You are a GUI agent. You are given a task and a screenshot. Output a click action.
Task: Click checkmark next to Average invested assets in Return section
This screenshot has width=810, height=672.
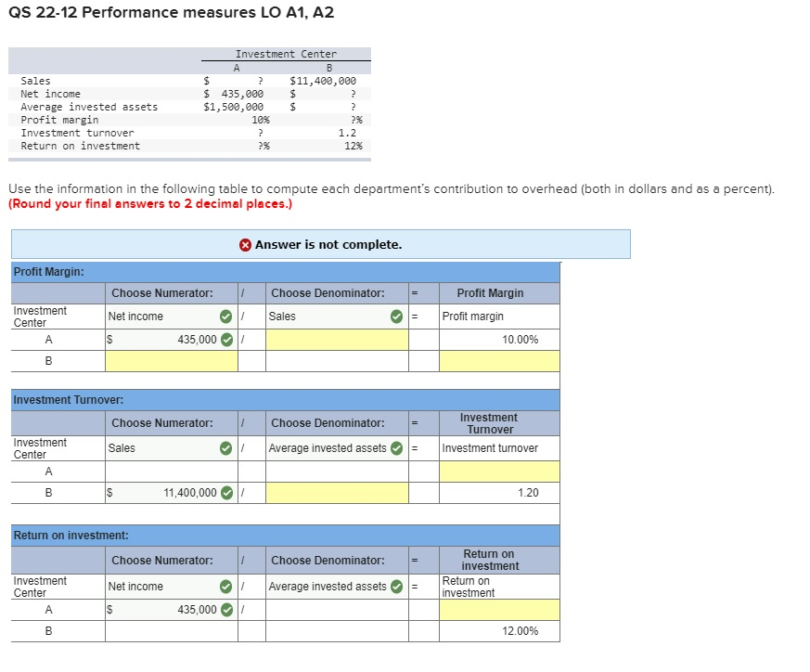point(399,587)
